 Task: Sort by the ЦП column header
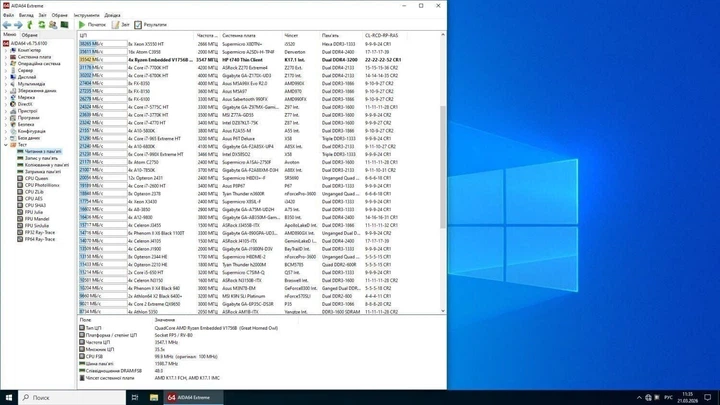[x=136, y=35]
